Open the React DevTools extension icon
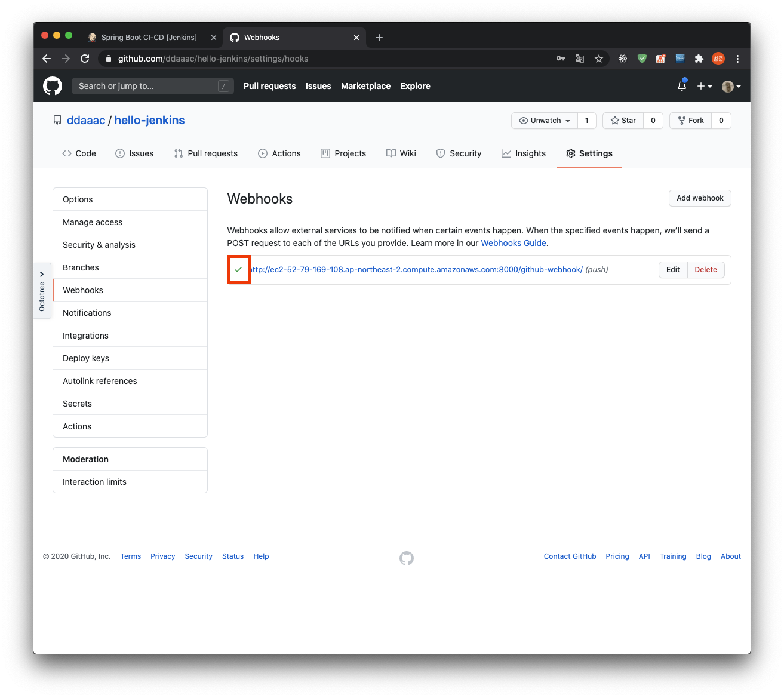The width and height of the screenshot is (784, 698). [623, 59]
